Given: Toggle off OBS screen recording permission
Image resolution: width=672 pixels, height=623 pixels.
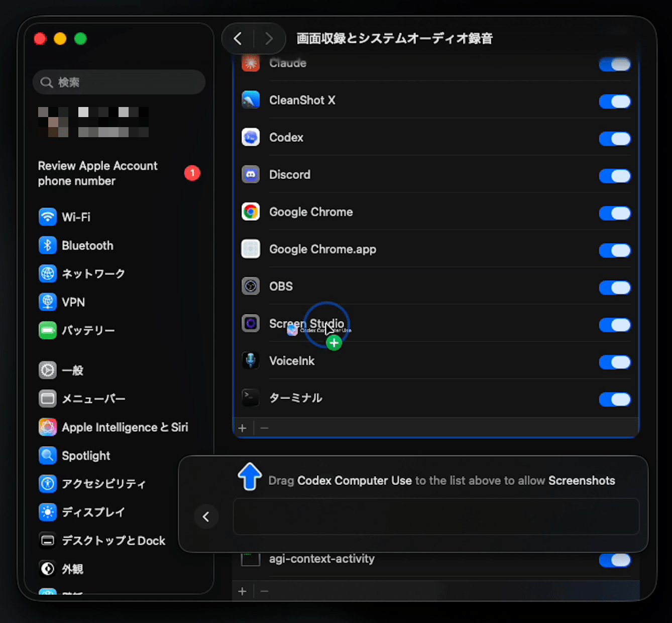Looking at the screenshot, I should point(615,287).
